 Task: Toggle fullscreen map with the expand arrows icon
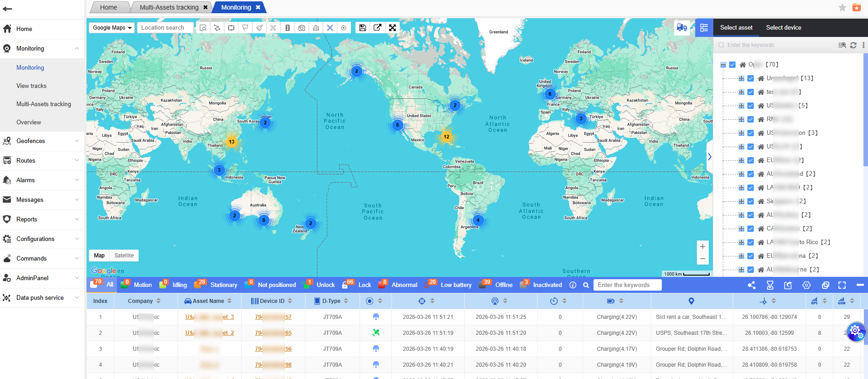392,28
